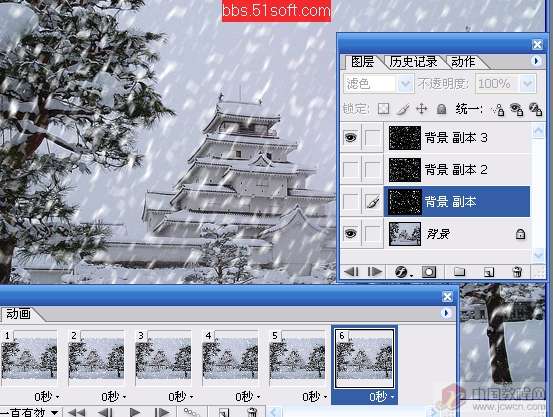Lock layer position with the move icon
This screenshot has height=417, width=553.
422,109
